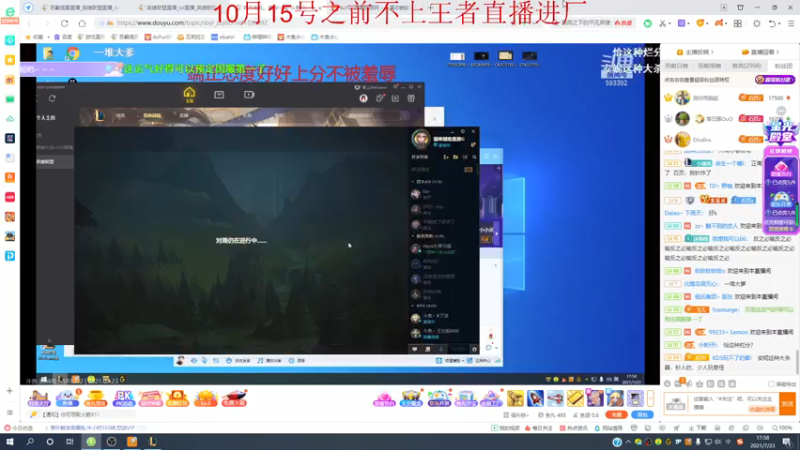Switch to the 贡献日榜 tab

coord(677,66)
